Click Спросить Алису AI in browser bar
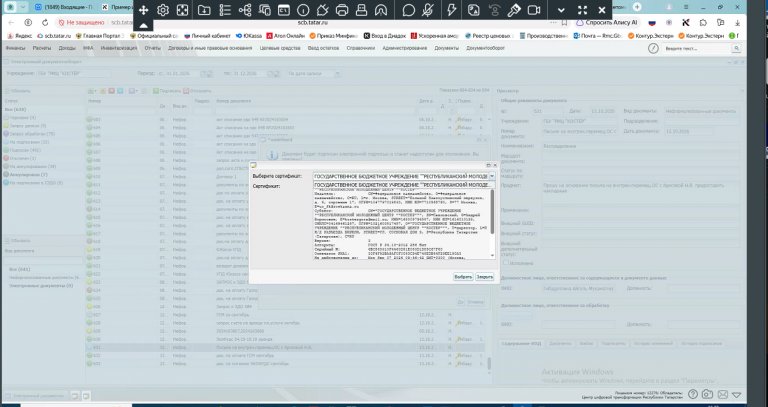The width and height of the screenshot is (768, 407). (606, 23)
